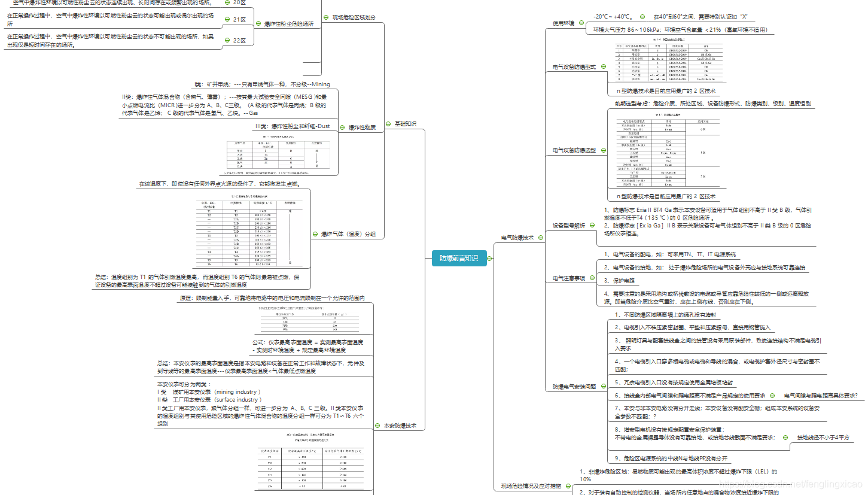This screenshot has height=495, width=868.
Task: Select the node 1、非爆炸危险区域：易燃物质
Action: click(x=679, y=475)
